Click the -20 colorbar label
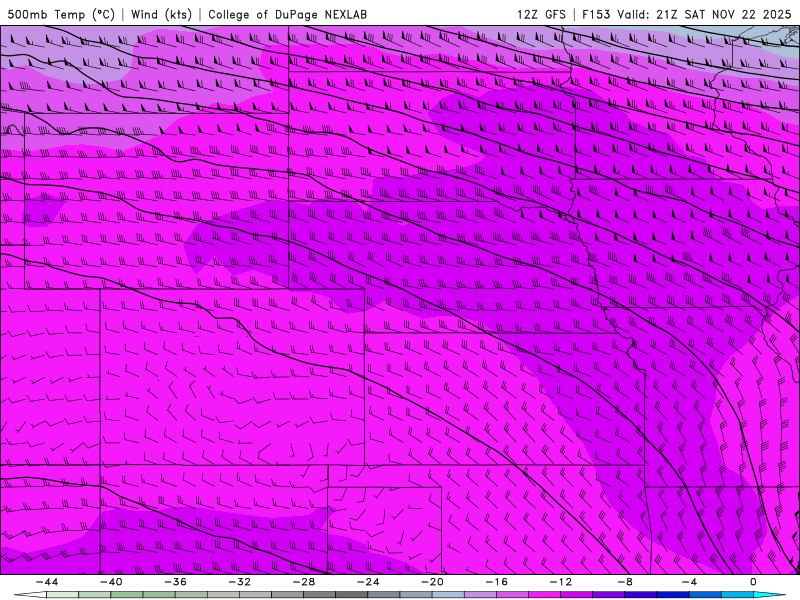Screen dimensions: 800x600 [x=433, y=582]
